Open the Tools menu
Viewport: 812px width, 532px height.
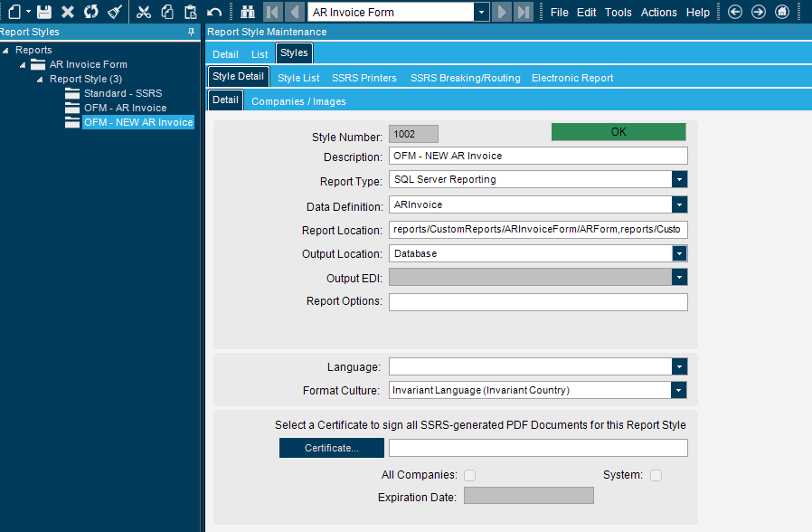click(x=618, y=13)
